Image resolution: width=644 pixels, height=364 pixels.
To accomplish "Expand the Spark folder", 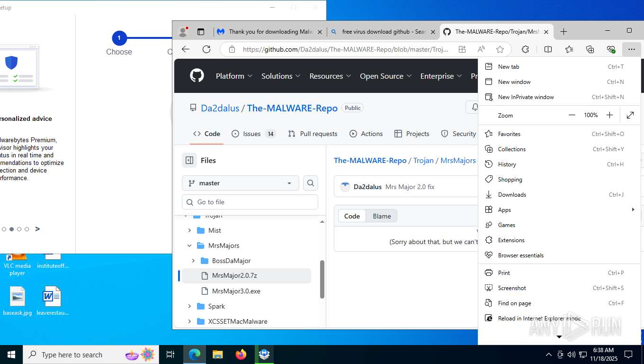I will tap(189, 306).
